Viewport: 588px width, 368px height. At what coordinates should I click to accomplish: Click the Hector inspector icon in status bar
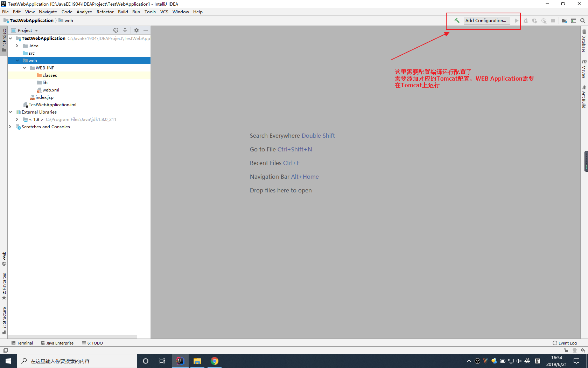click(x=575, y=350)
